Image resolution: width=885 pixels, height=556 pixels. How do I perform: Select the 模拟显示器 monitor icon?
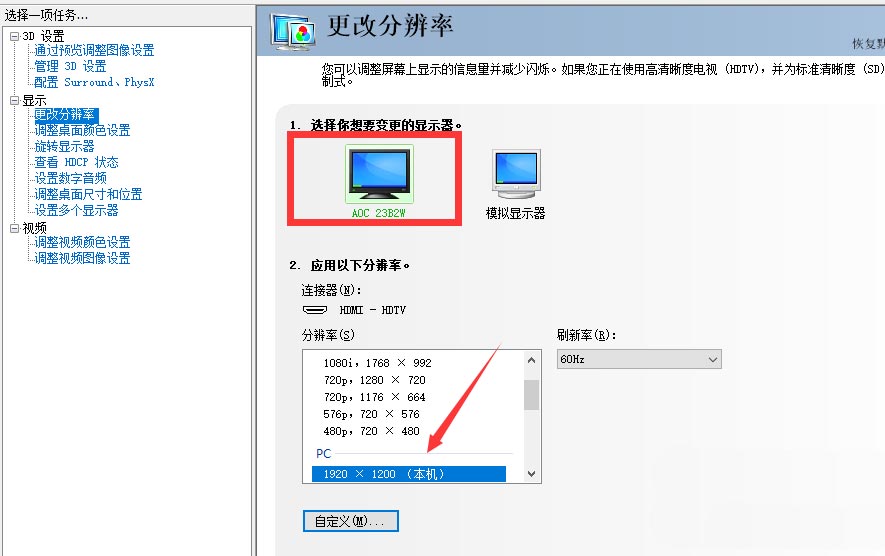click(x=516, y=174)
